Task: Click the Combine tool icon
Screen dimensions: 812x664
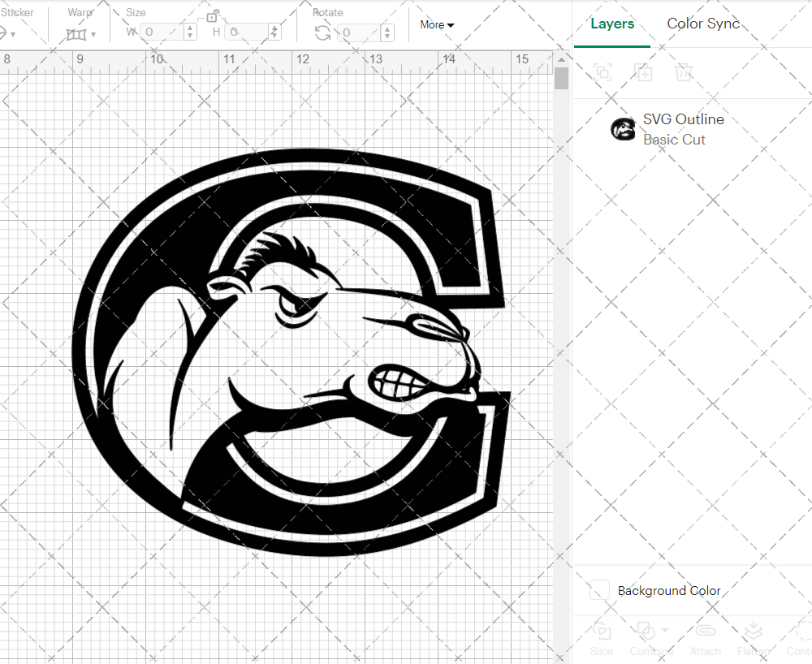Action: [645, 629]
